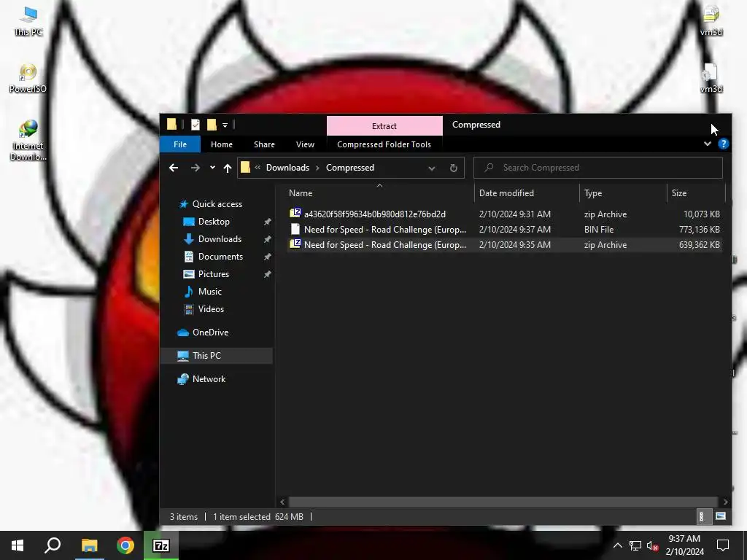Switch to Large thumbnails view icon
The width and height of the screenshot is (747, 560).
pyautogui.click(x=721, y=517)
